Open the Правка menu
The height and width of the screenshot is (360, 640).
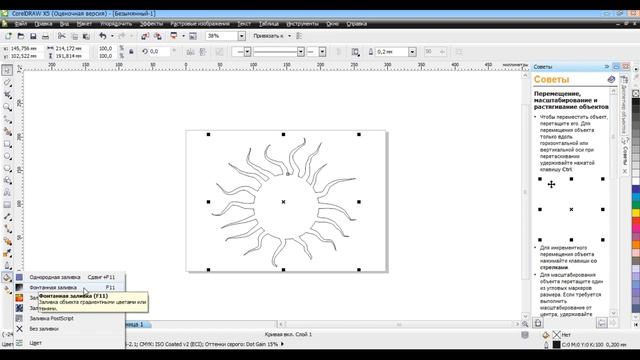pos(43,24)
